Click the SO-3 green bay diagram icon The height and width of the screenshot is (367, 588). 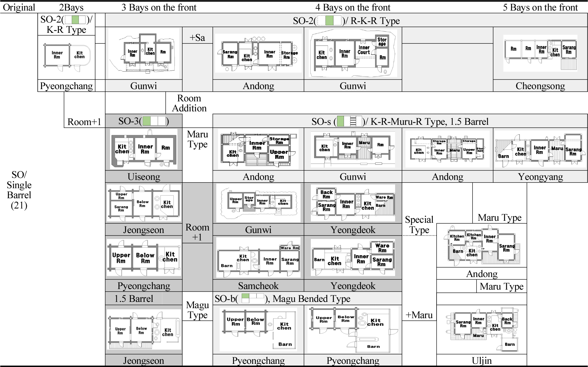click(154, 121)
